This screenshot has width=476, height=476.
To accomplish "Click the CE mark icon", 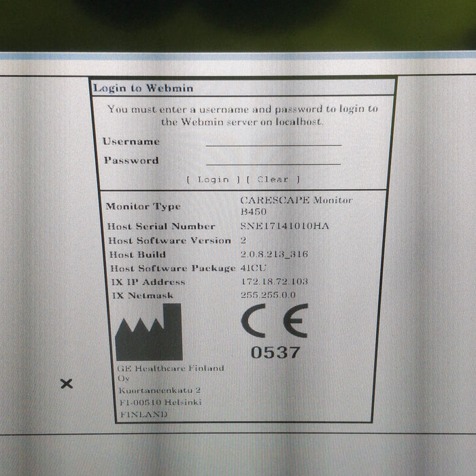I will 275,320.
